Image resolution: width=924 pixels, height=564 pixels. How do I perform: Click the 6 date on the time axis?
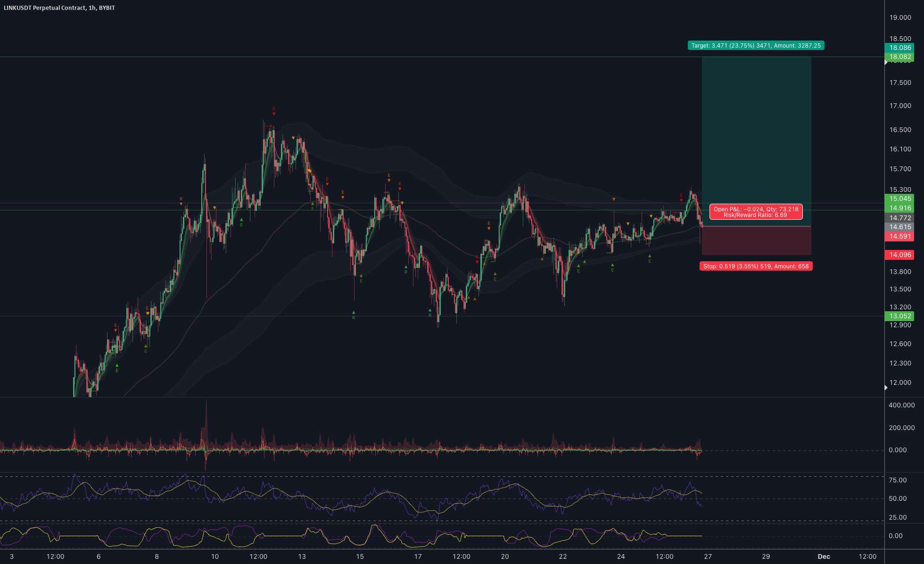(99, 556)
